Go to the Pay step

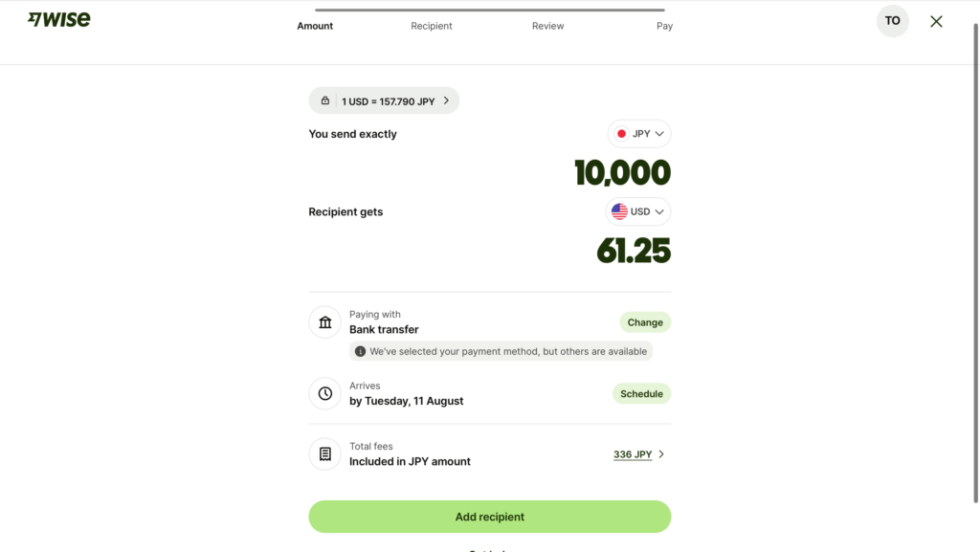coord(664,26)
